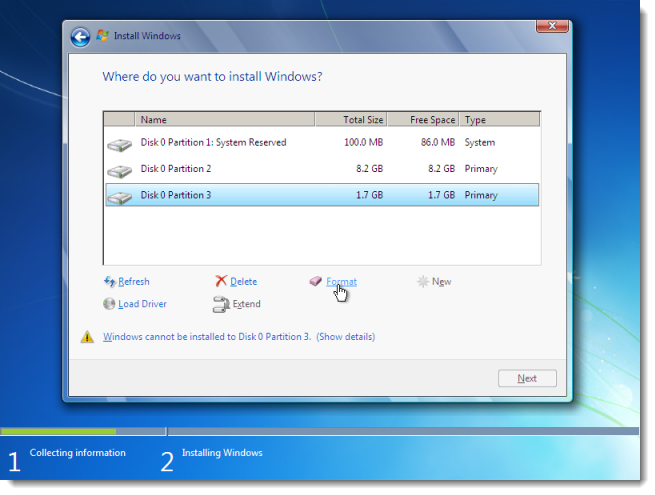Click the starburst icon next to New
655x495 pixels.
pyautogui.click(x=423, y=282)
